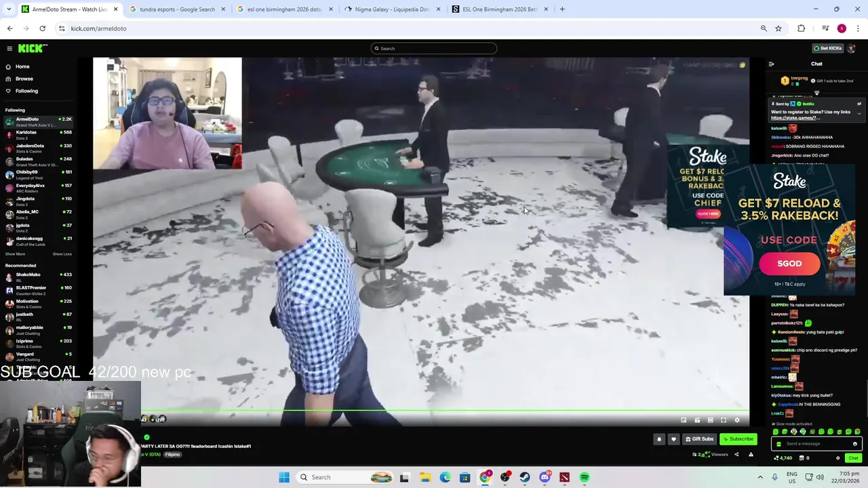Hide the pinned message
The height and width of the screenshot is (488, 868).
click(x=859, y=104)
